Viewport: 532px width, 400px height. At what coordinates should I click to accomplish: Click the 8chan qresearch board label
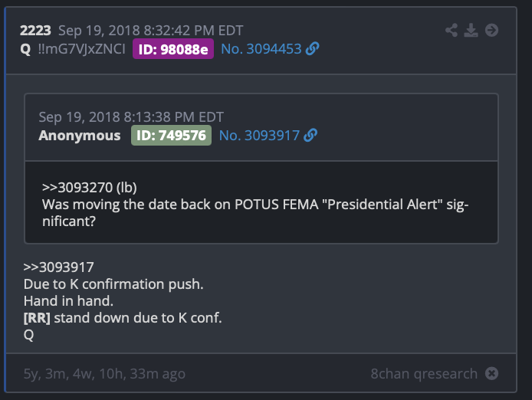(x=424, y=374)
